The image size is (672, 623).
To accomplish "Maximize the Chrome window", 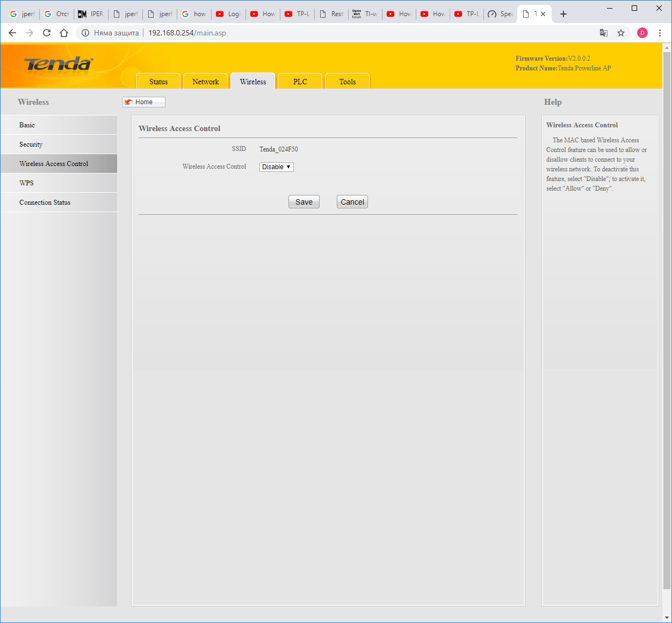I will (634, 8).
